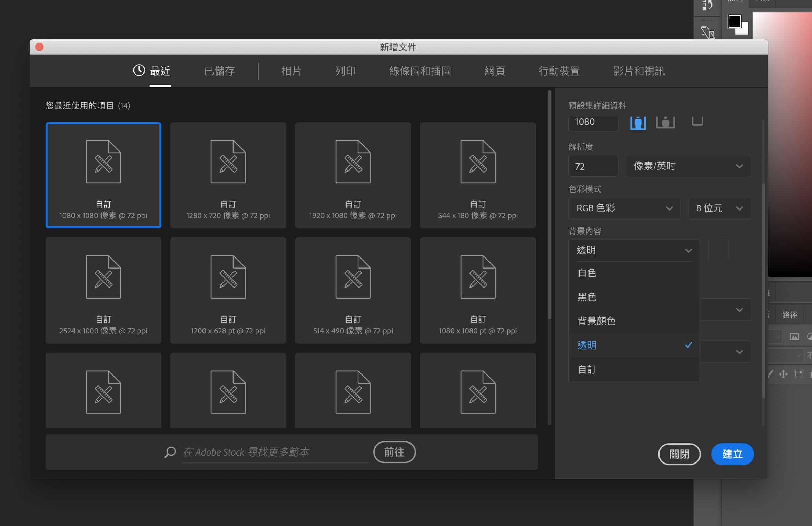Click the height field showing 1080
The image size is (812, 526).
click(593, 123)
